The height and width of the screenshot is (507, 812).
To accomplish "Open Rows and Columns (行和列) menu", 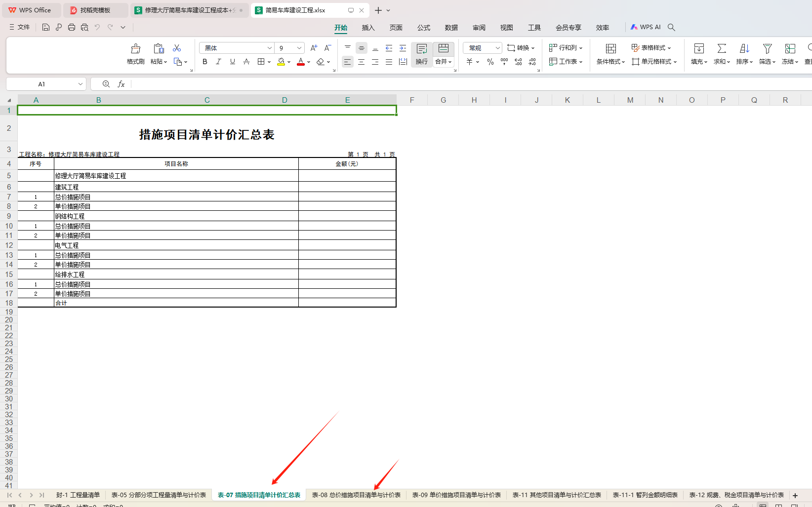I will (566, 48).
